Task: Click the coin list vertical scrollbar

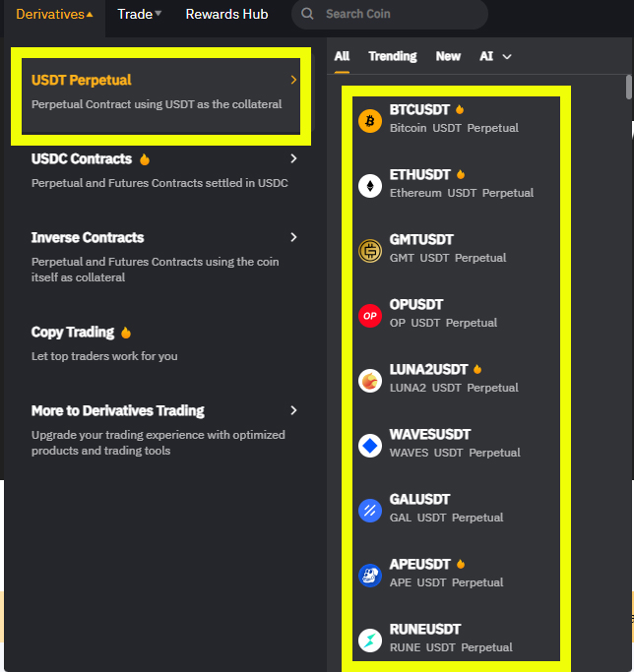Action: [x=629, y=87]
